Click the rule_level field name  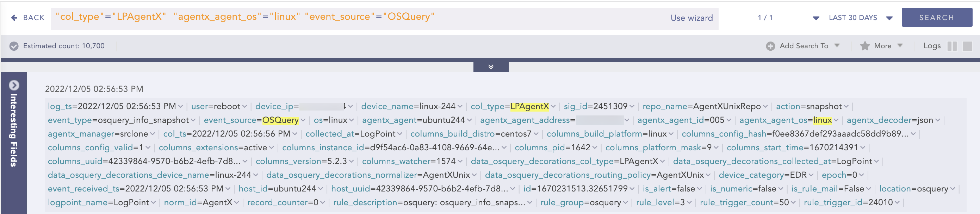click(655, 203)
